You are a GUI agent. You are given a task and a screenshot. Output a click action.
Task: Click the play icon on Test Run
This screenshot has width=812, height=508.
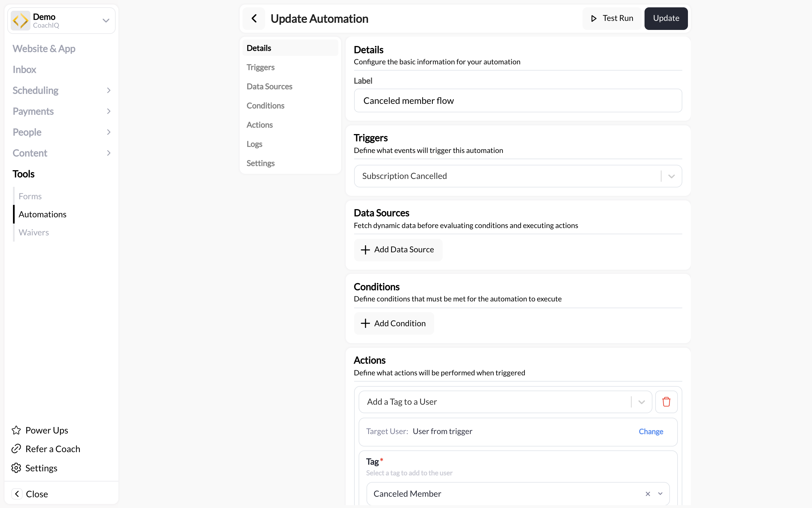[x=593, y=18]
